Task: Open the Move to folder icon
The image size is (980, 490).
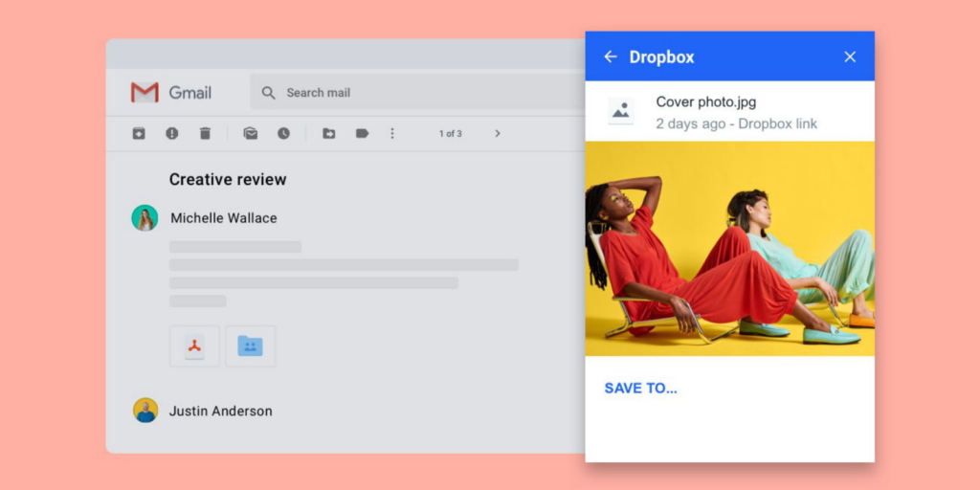Action: 329,133
